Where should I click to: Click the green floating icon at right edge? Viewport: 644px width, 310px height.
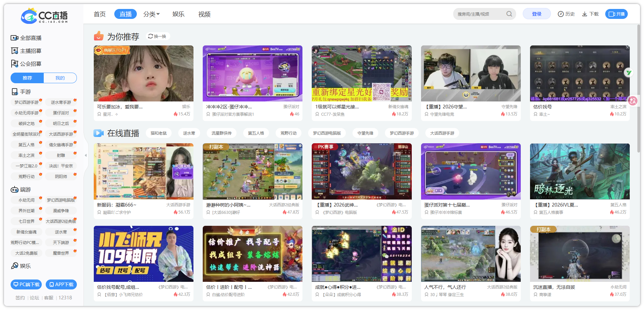point(628,73)
